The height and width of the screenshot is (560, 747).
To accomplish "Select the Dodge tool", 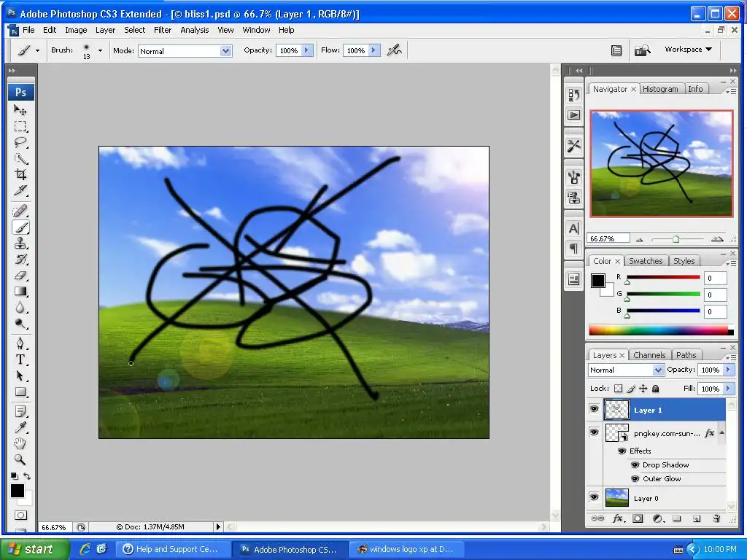I will point(20,324).
